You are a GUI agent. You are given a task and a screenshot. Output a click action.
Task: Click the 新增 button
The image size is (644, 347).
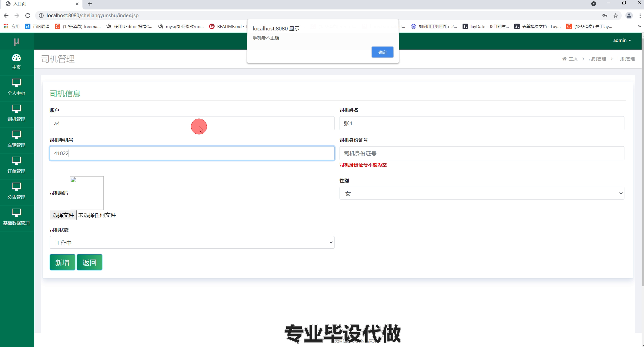click(63, 262)
